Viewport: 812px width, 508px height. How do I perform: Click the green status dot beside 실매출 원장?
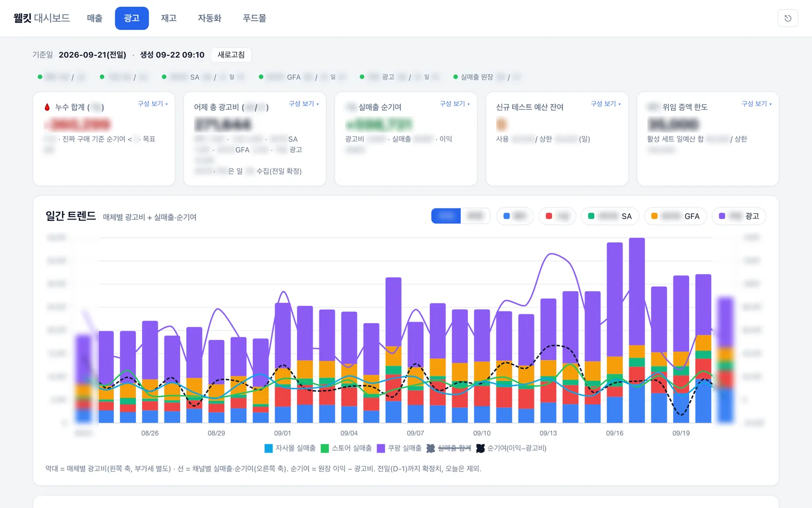[456, 77]
